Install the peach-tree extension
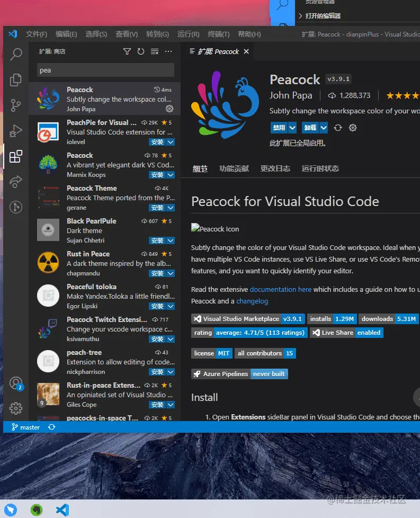420x518 pixels. (x=157, y=372)
